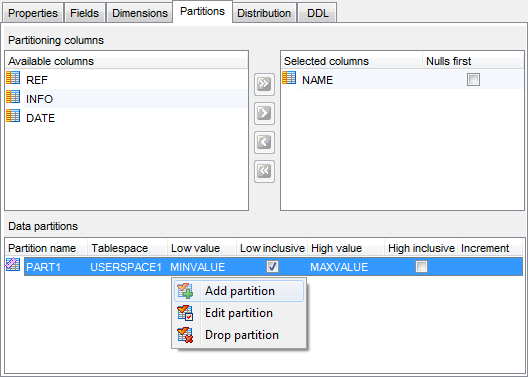
Task: Switch to the Properties tab
Action: (33, 13)
